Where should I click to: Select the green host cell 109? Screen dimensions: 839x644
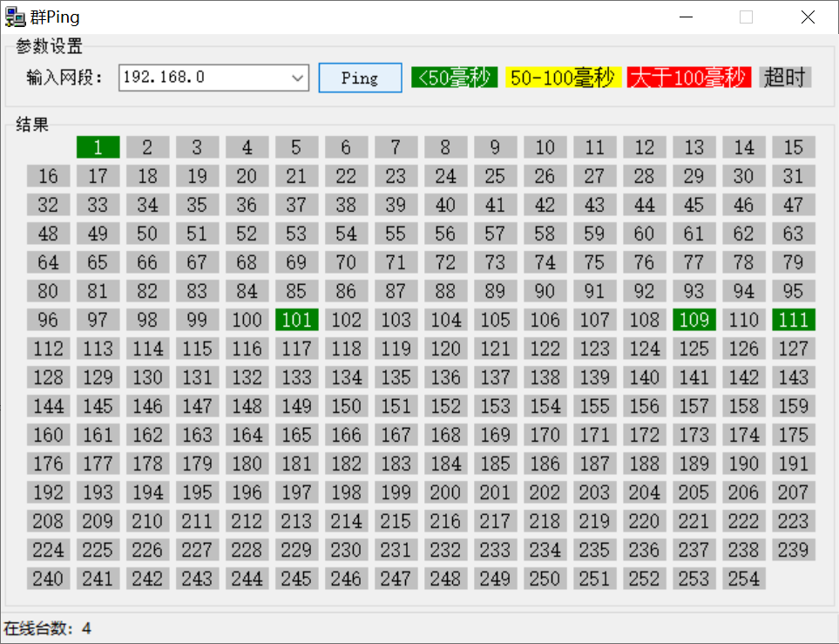point(694,320)
